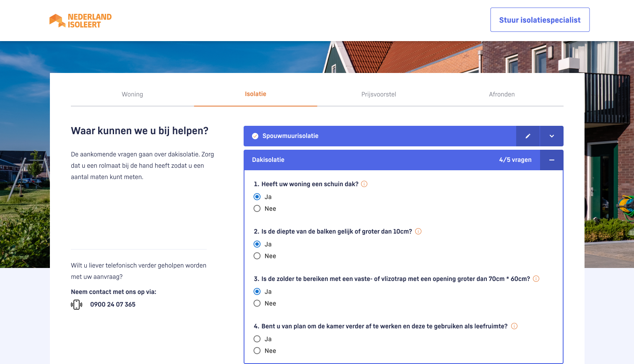This screenshot has height=364, width=634.
Task: Click the Dakisolatie section header
Action: point(377,160)
